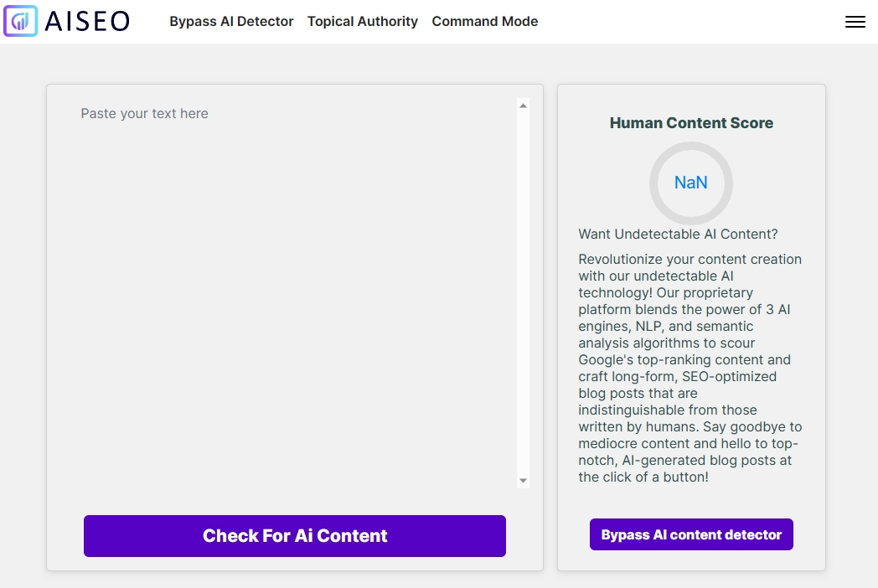Click the 'indistinguishable from those' text line
Viewport: 878px width, 588px height.
(668, 410)
